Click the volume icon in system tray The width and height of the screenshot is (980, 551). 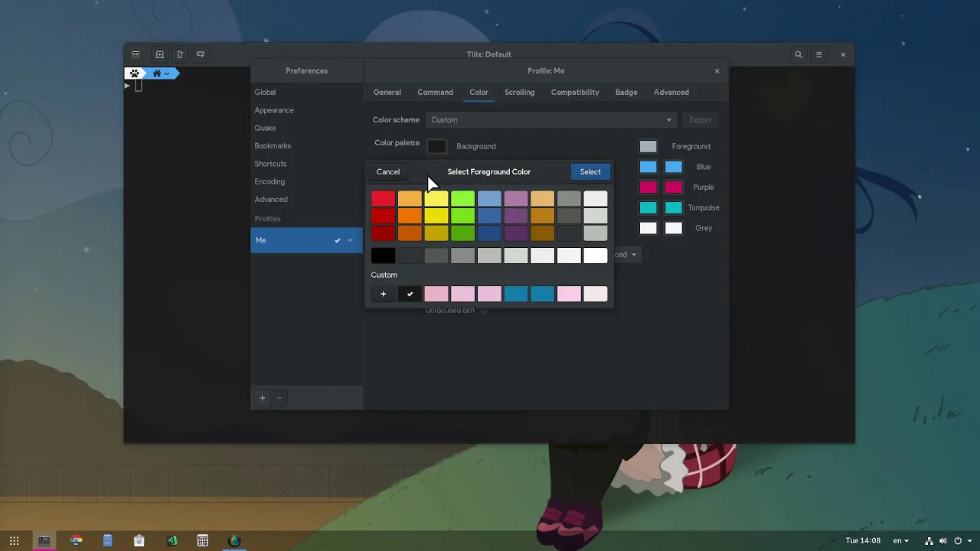[x=943, y=540]
